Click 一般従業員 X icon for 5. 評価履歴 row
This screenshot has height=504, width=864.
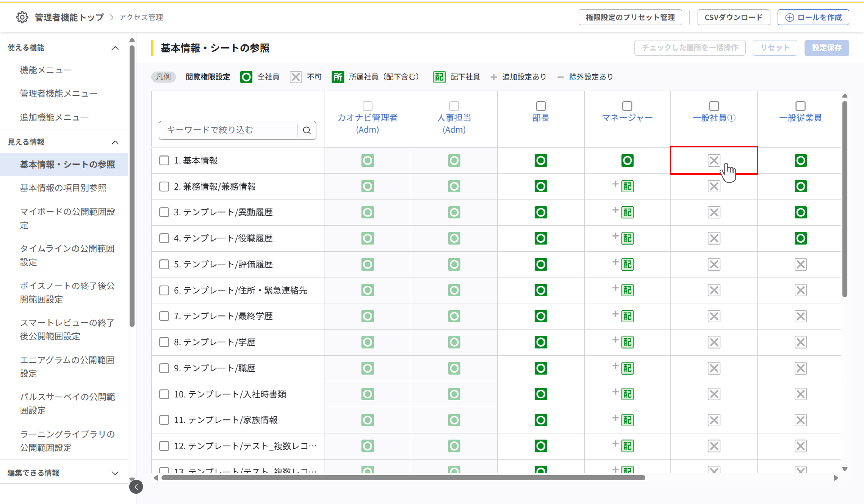(x=801, y=264)
